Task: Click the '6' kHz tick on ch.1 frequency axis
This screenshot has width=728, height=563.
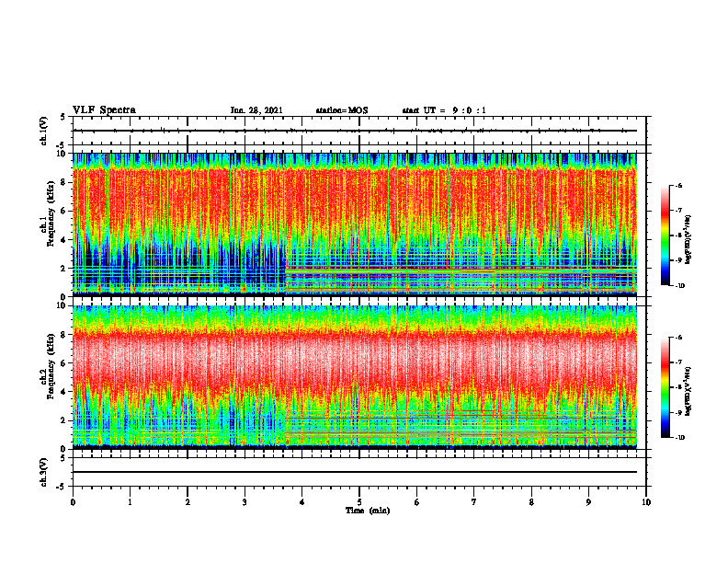Action: point(64,212)
